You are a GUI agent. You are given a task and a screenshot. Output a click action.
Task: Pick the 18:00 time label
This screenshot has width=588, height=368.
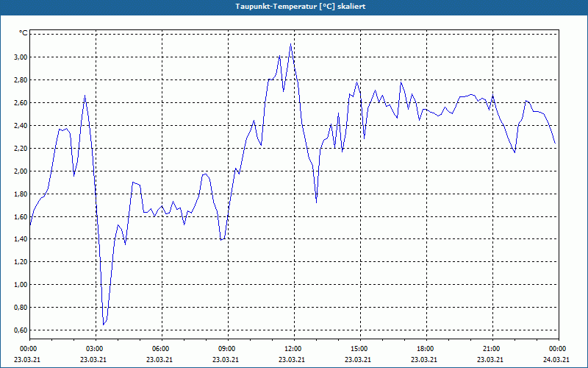426,349
